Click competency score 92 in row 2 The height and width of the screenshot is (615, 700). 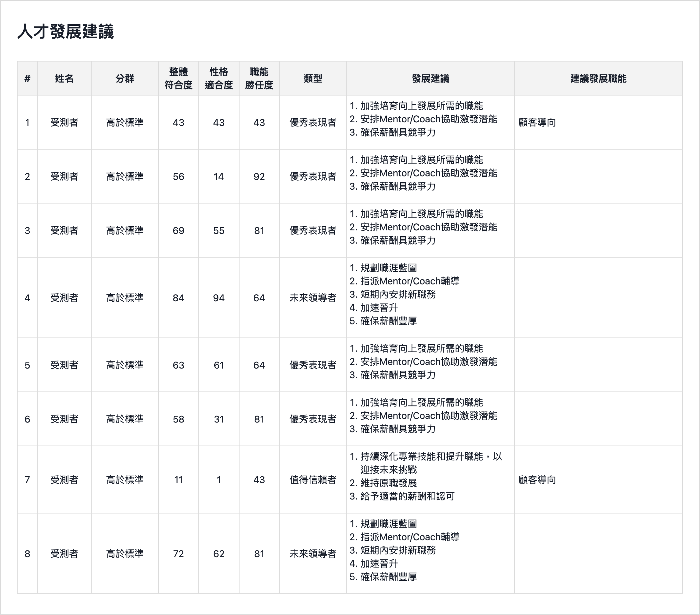point(259,177)
